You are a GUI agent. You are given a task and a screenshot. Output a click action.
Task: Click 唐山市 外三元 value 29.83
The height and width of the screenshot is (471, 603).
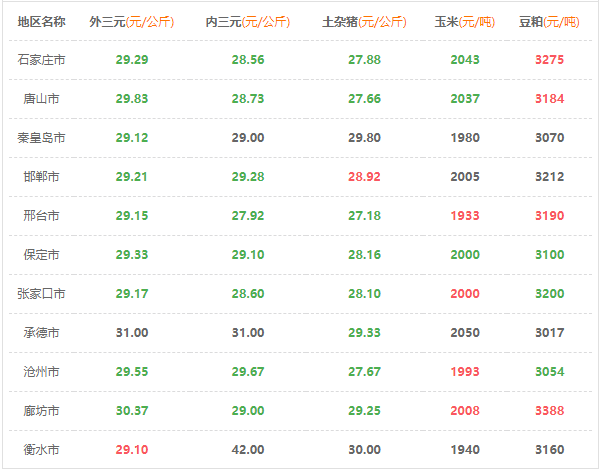[132, 99]
